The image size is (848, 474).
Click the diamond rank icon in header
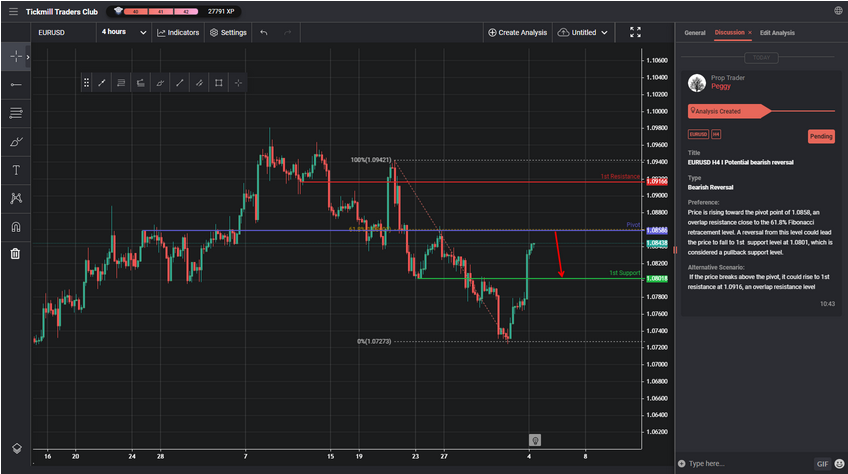tap(118, 11)
